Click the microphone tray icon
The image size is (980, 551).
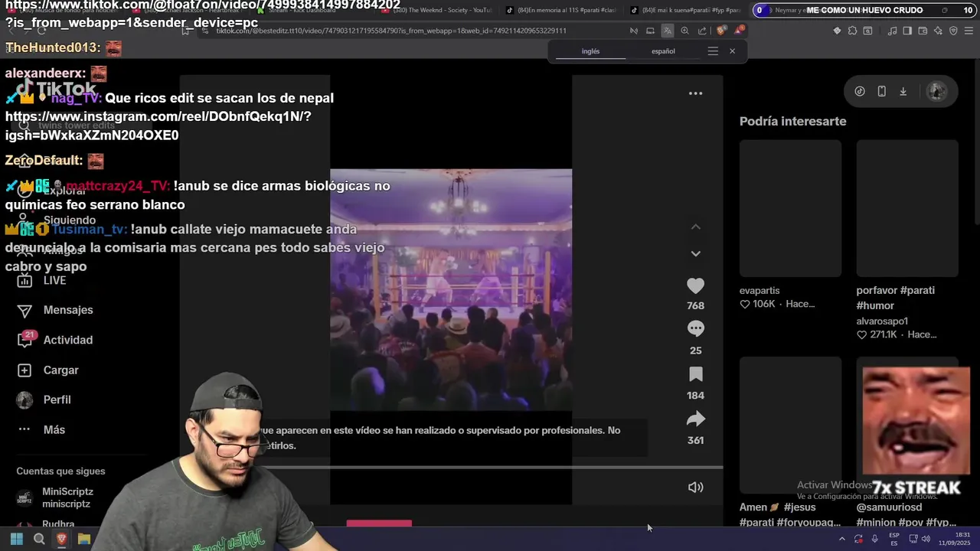874,539
